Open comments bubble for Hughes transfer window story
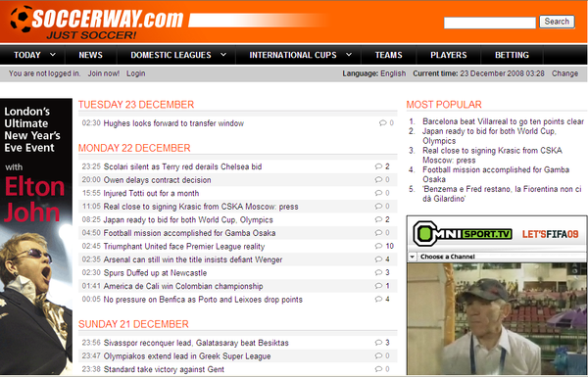 coord(382,123)
